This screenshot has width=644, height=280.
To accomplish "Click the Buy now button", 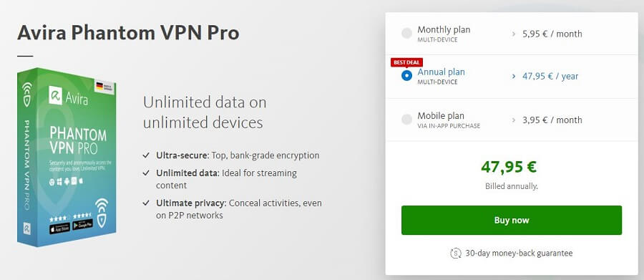I will click(512, 221).
